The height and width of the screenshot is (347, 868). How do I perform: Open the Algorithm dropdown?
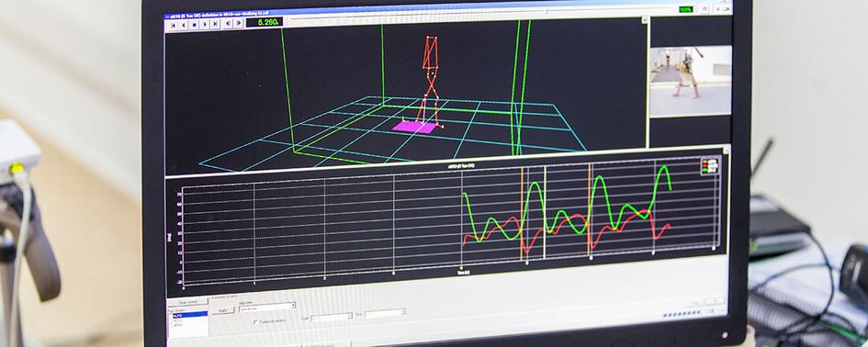(267, 306)
